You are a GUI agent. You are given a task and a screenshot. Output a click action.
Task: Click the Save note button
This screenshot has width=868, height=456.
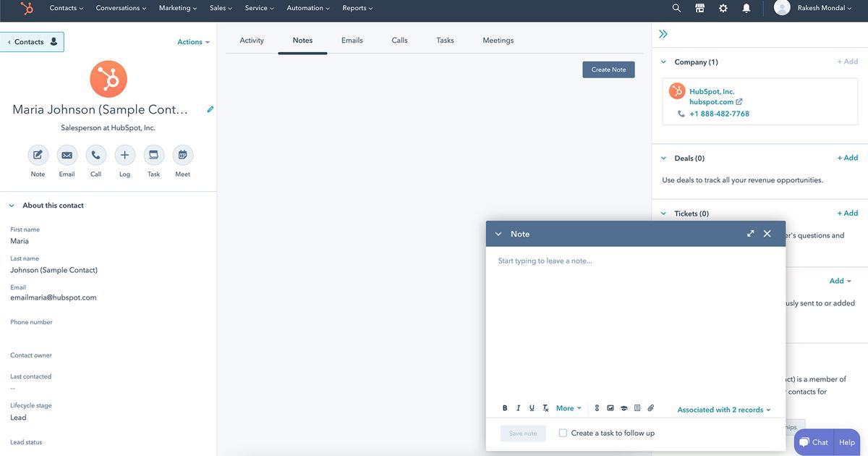523,434
